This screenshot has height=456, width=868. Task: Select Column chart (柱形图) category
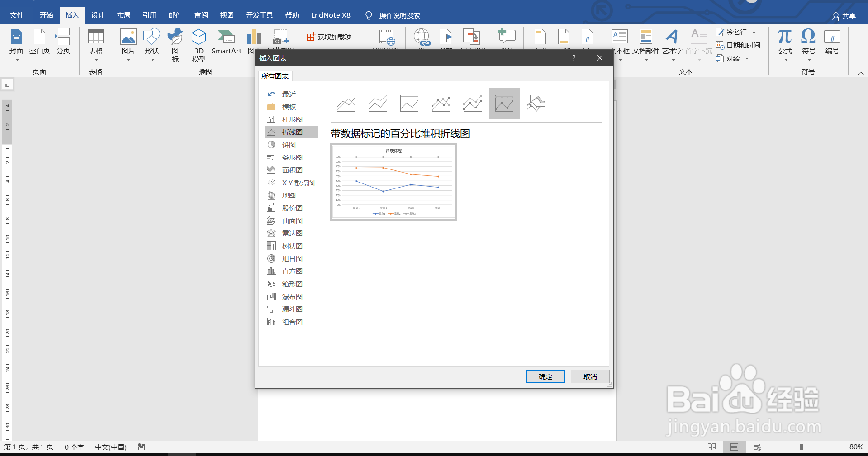pyautogui.click(x=291, y=119)
